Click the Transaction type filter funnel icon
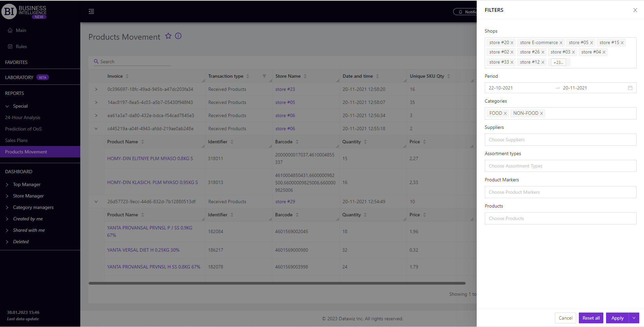This screenshot has height=327, width=644. [x=264, y=76]
